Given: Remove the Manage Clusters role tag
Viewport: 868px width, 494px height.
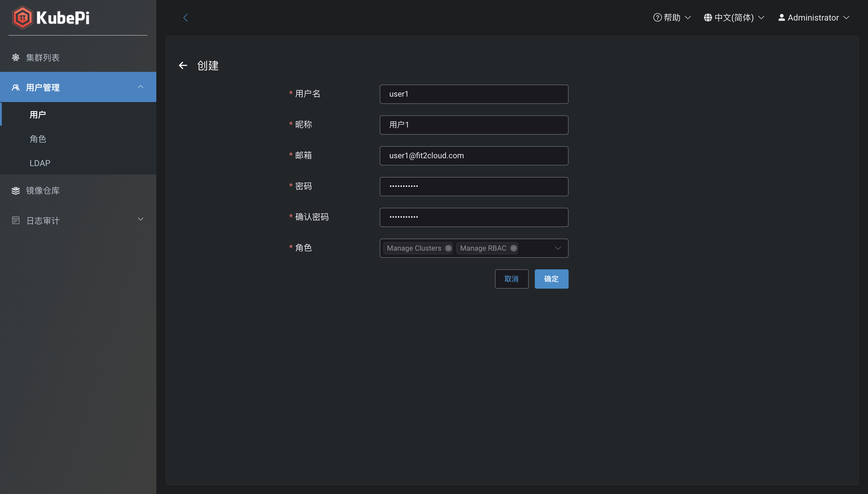Looking at the screenshot, I should [448, 248].
